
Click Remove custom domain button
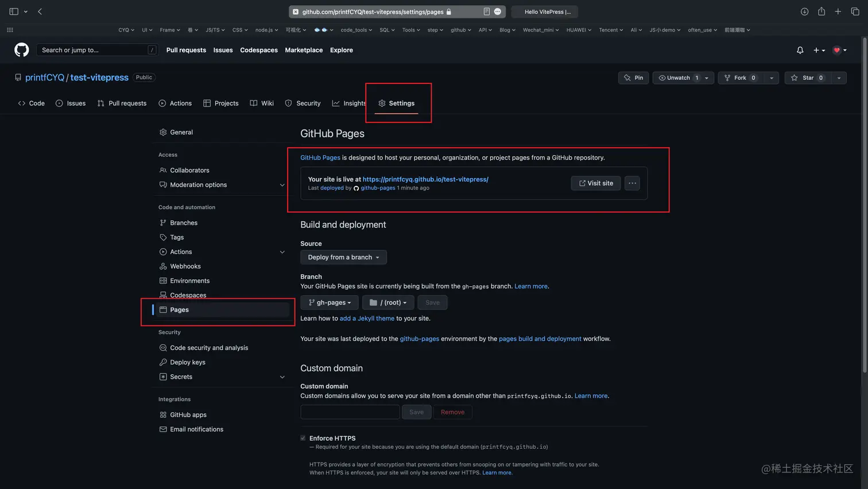pos(452,412)
